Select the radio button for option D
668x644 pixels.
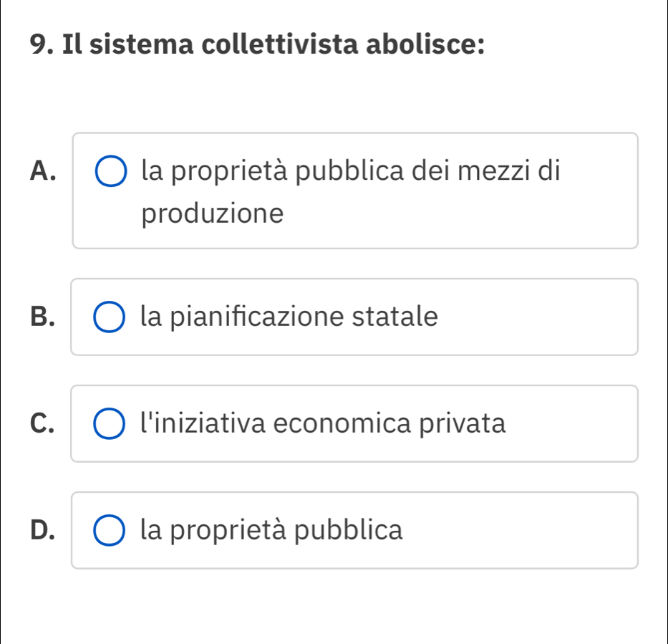(x=108, y=531)
